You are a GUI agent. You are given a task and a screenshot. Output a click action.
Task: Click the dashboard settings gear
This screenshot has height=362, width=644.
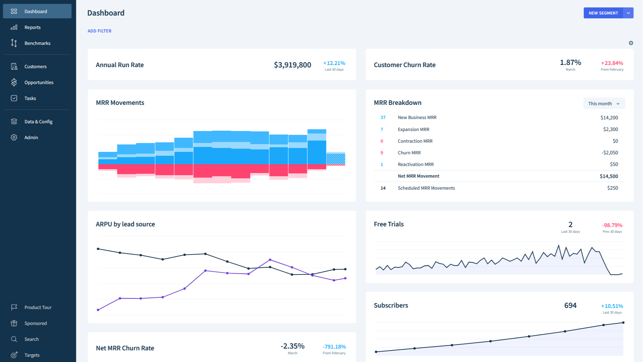631,43
